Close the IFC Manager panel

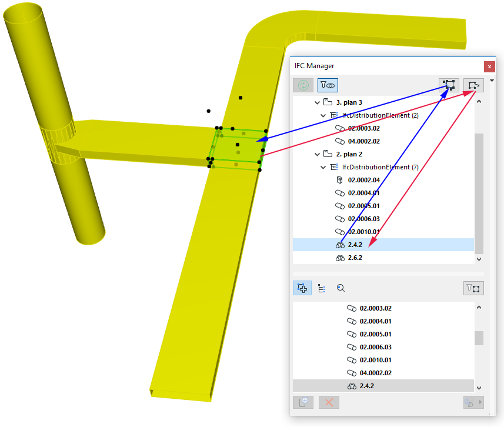point(489,66)
